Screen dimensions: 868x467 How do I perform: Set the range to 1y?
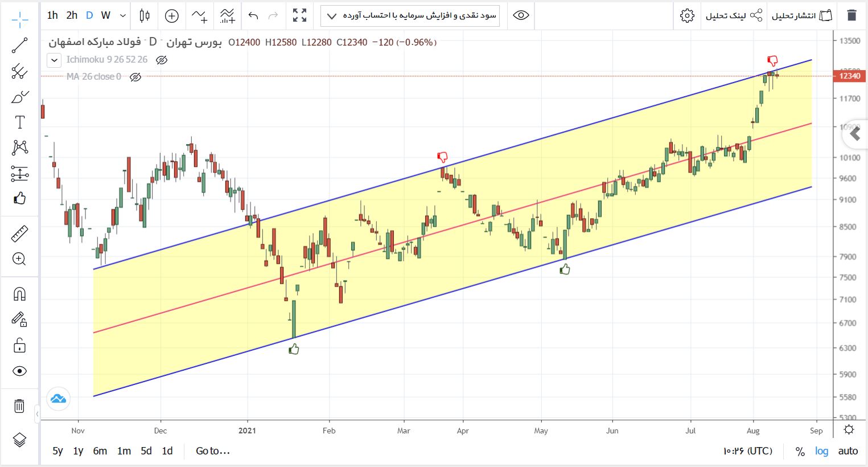(x=78, y=451)
